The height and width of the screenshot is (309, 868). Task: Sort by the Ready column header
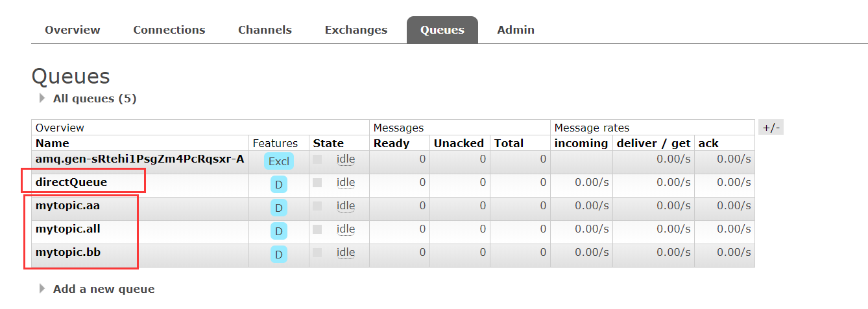[x=392, y=143]
